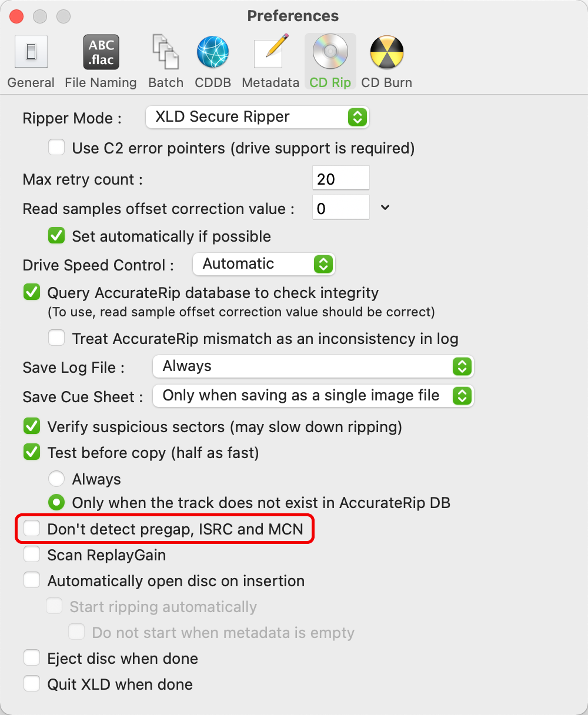Select the Always radio button
Viewport: 588px width, 715px height.
click(x=56, y=479)
